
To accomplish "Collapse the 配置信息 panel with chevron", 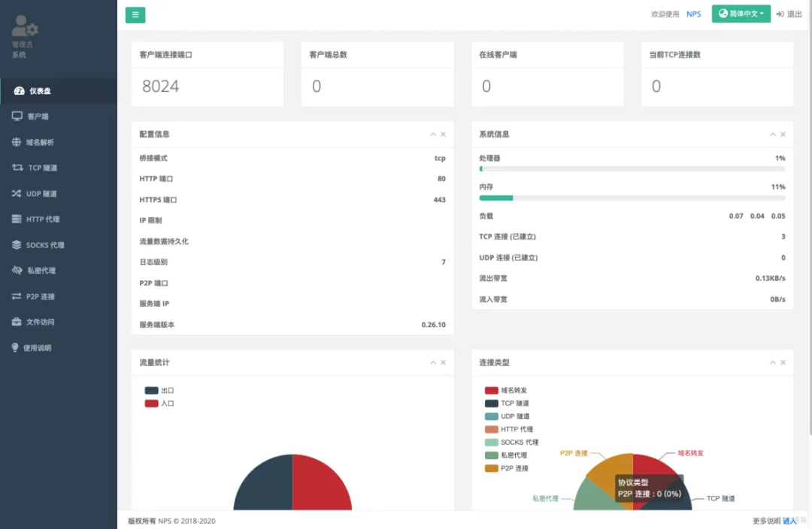I will 433,134.
